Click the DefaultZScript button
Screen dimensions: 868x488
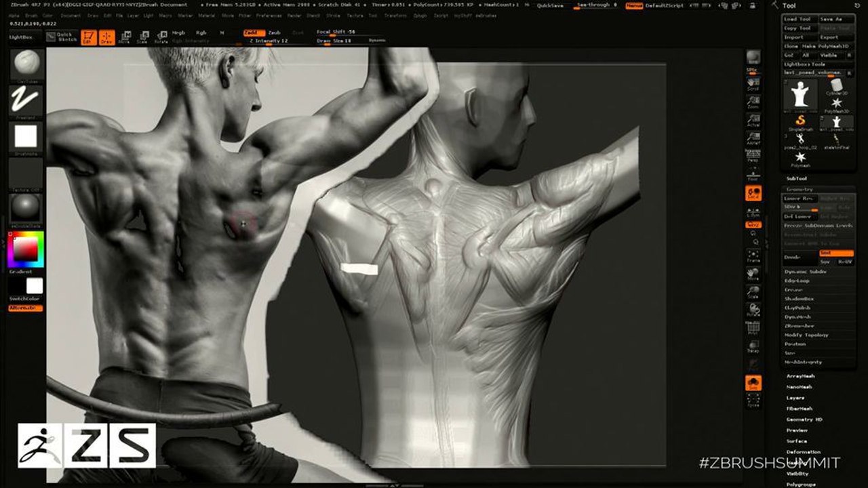pos(664,5)
